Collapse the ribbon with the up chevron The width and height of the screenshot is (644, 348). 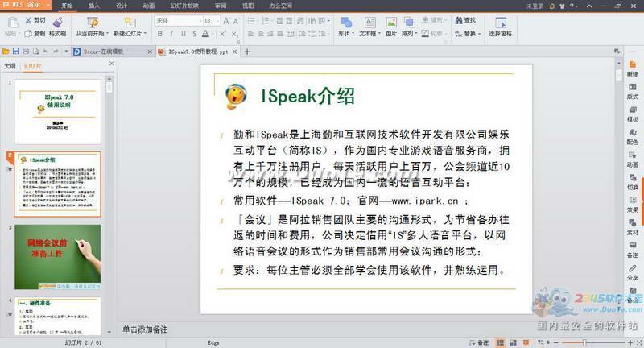(x=589, y=6)
